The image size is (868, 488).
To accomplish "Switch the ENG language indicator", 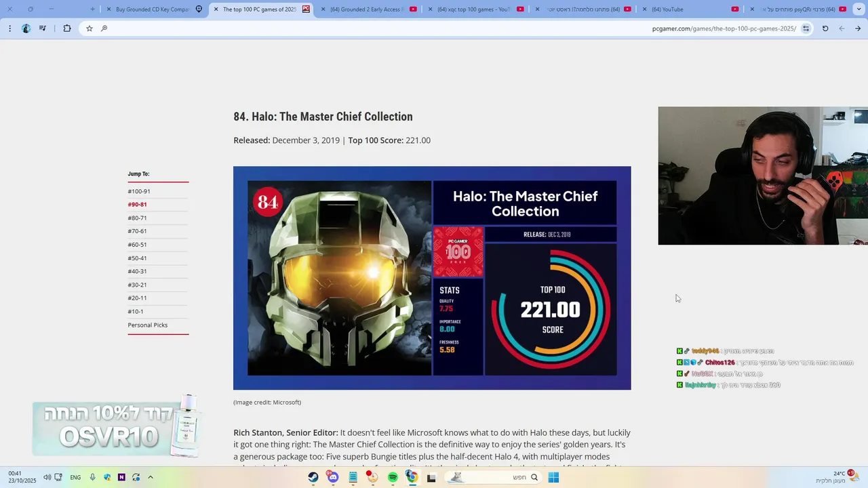I will coord(75,477).
